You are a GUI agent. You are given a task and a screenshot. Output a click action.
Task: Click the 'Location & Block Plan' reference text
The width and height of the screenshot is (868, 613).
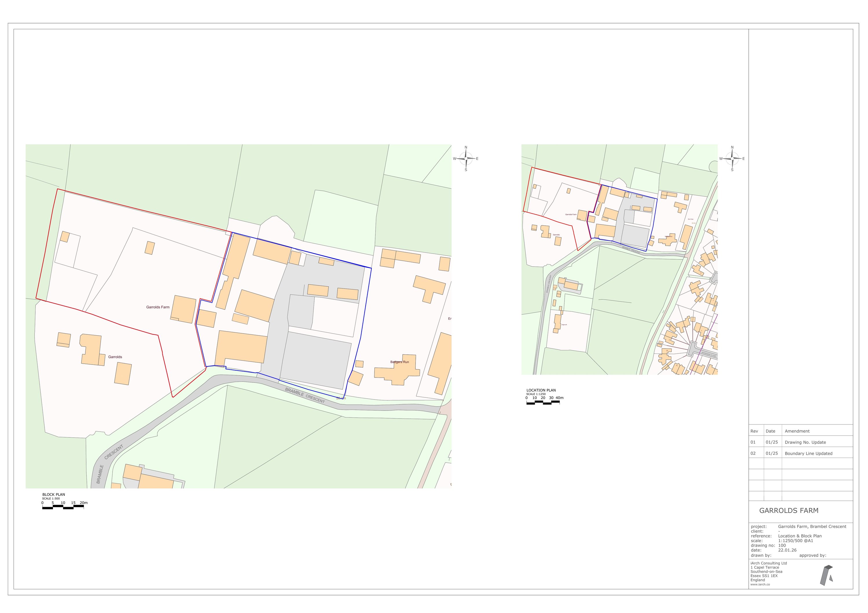point(800,536)
